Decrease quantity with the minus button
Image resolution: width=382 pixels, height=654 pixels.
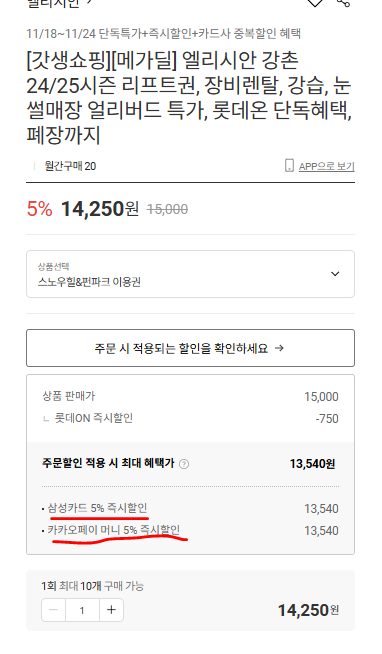[x=53, y=610]
